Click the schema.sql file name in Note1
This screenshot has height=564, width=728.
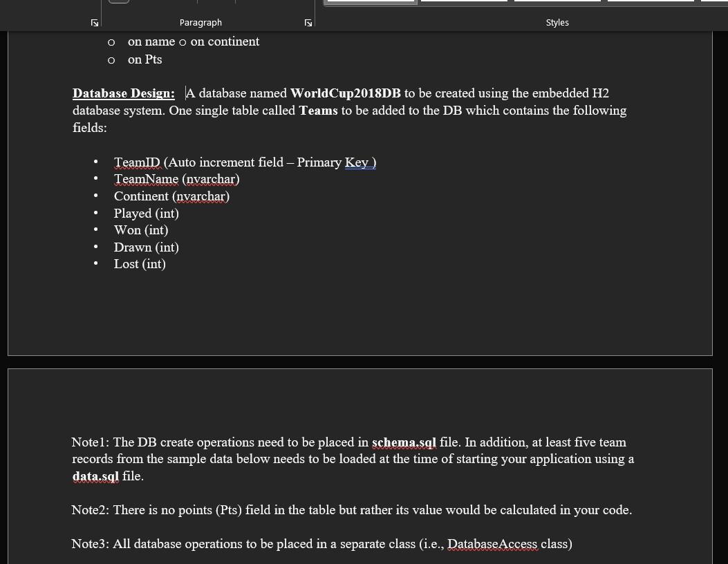[x=404, y=442]
